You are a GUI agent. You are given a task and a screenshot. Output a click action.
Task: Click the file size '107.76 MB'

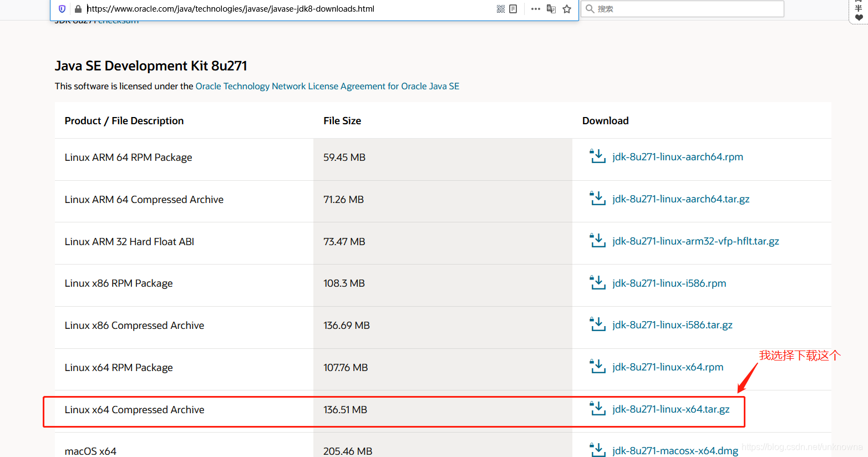click(x=346, y=368)
